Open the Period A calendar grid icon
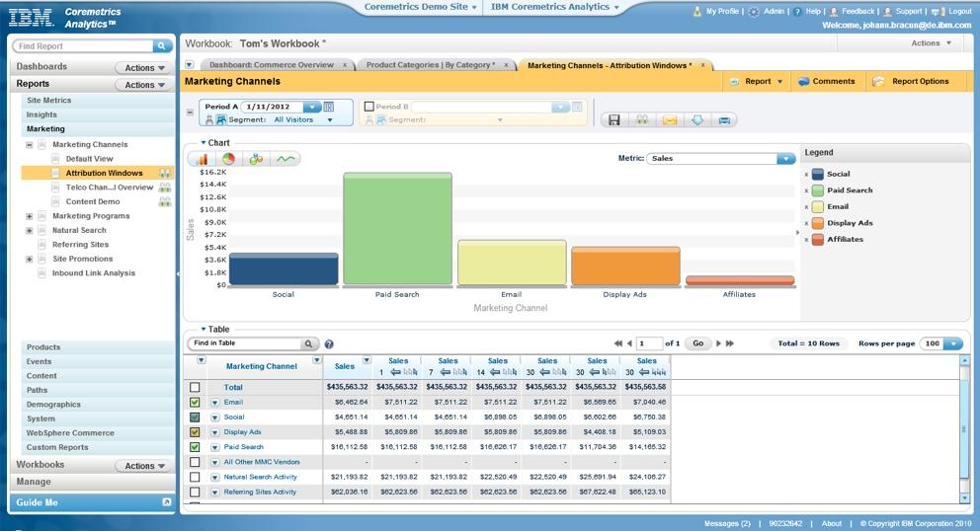The width and height of the screenshot is (980, 531). click(329, 107)
